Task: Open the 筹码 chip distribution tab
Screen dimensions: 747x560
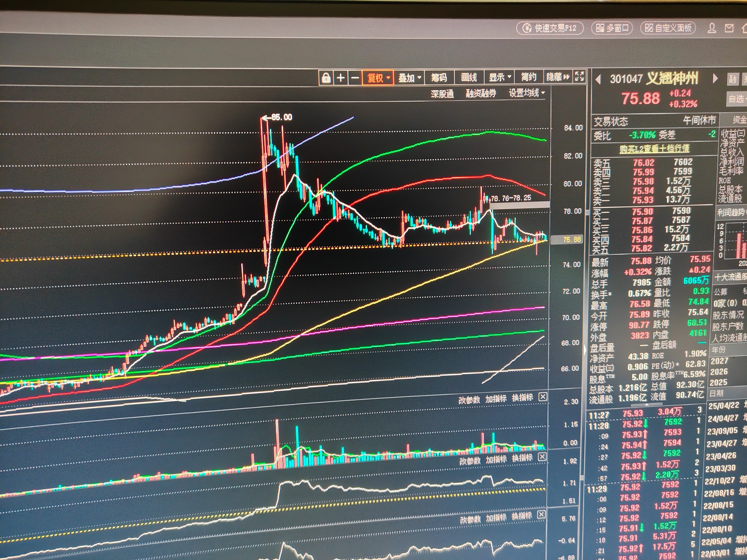Action: pyautogui.click(x=438, y=78)
